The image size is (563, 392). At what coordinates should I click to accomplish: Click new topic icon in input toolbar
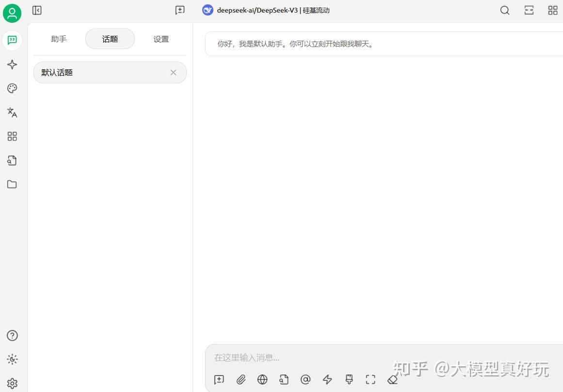219,379
